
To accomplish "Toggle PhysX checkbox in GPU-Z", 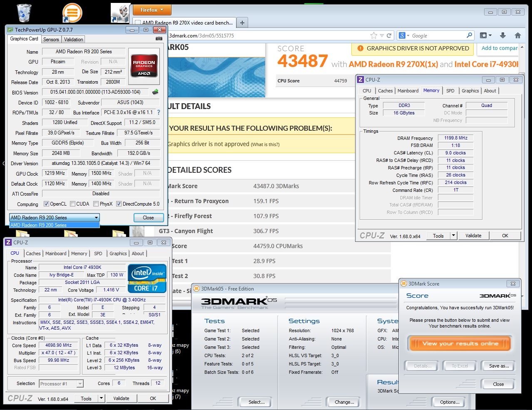I will (x=96, y=204).
